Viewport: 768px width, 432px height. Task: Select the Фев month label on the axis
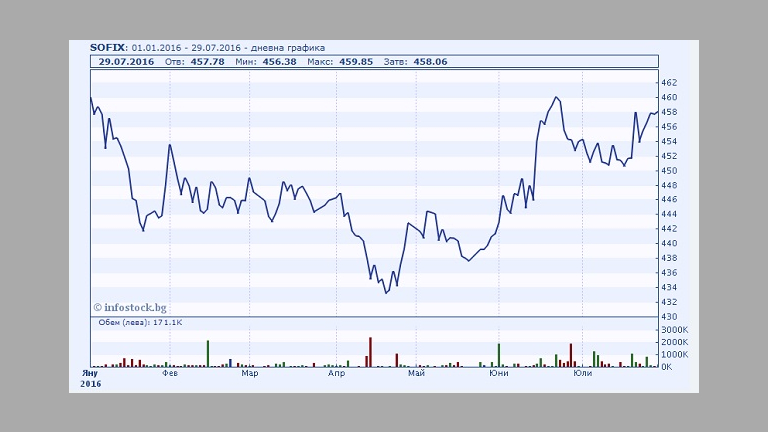click(170, 374)
